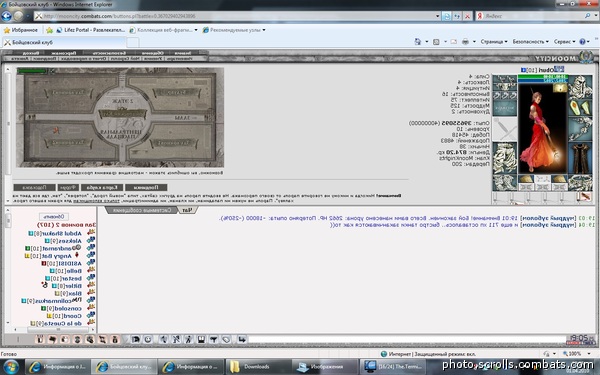Image resolution: width=600 pixels, height=375 pixels.
Task: Expand the Print options dropdown arrow
Action: pos(474,41)
